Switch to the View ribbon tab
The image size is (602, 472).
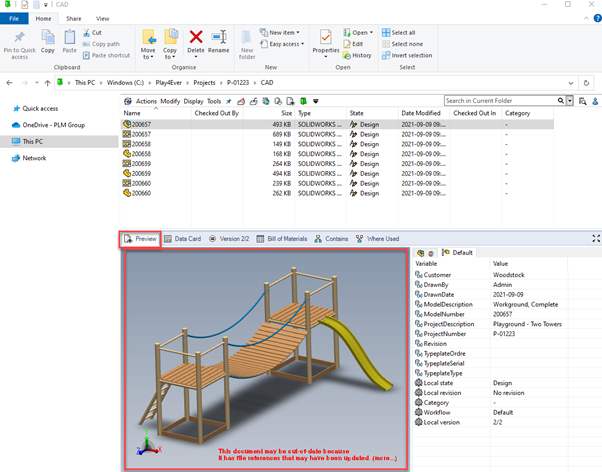pyautogui.click(x=103, y=18)
